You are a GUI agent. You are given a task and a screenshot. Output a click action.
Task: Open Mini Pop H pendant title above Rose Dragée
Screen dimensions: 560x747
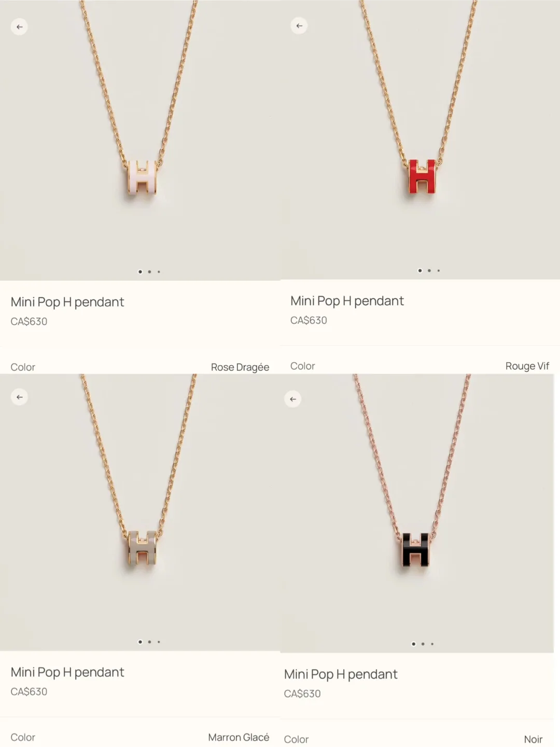(67, 302)
